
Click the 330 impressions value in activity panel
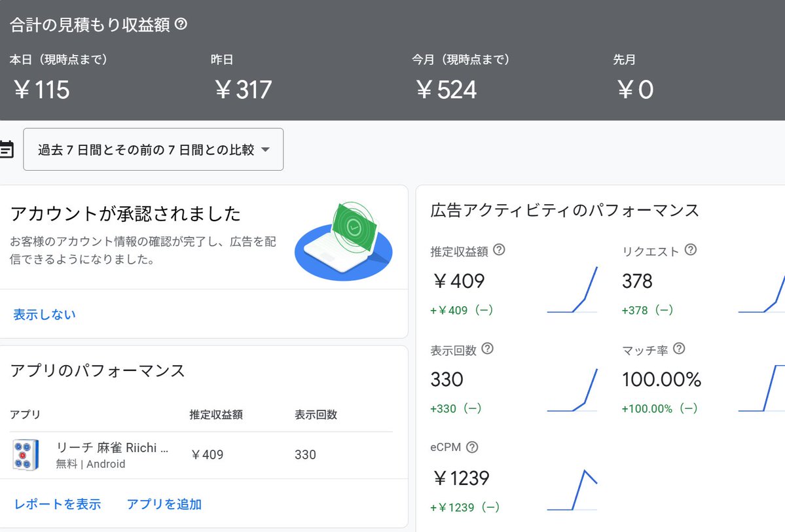(447, 380)
